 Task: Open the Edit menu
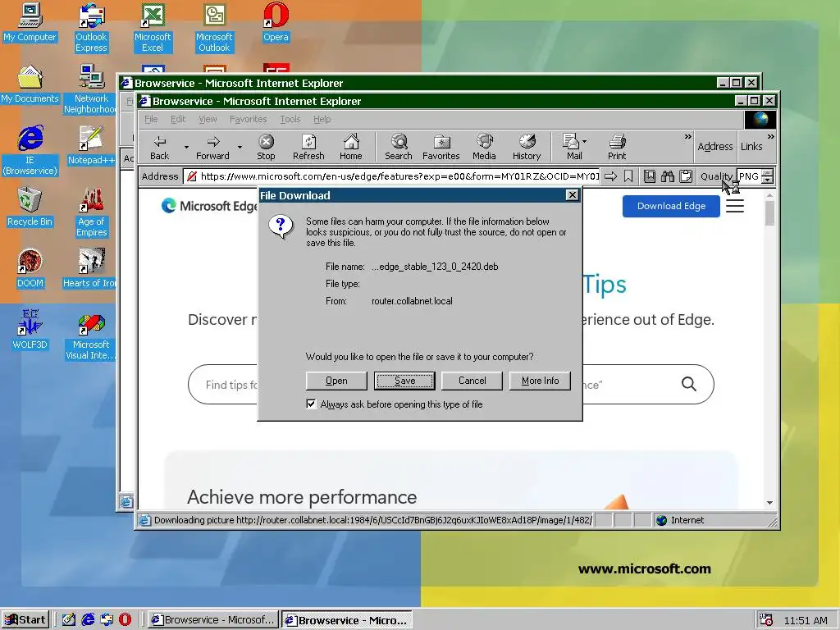coord(178,119)
